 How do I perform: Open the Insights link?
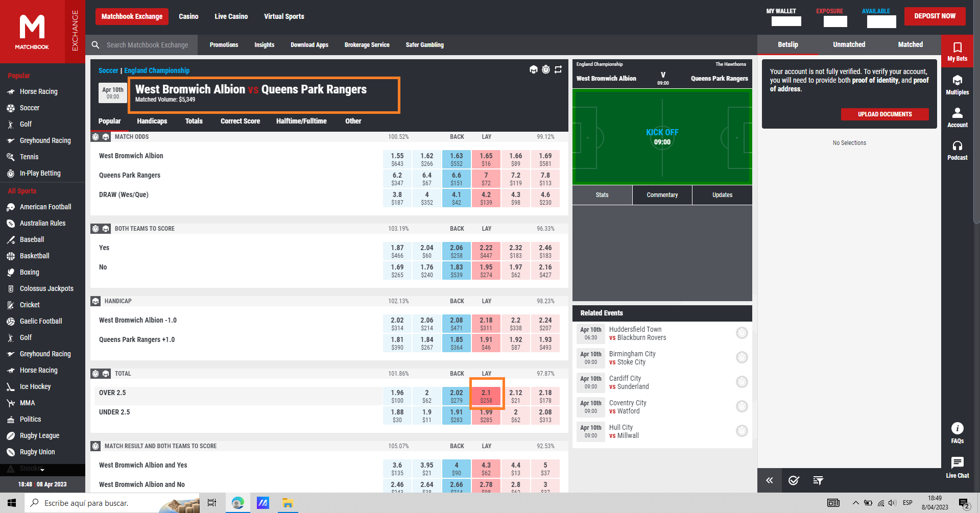point(264,45)
